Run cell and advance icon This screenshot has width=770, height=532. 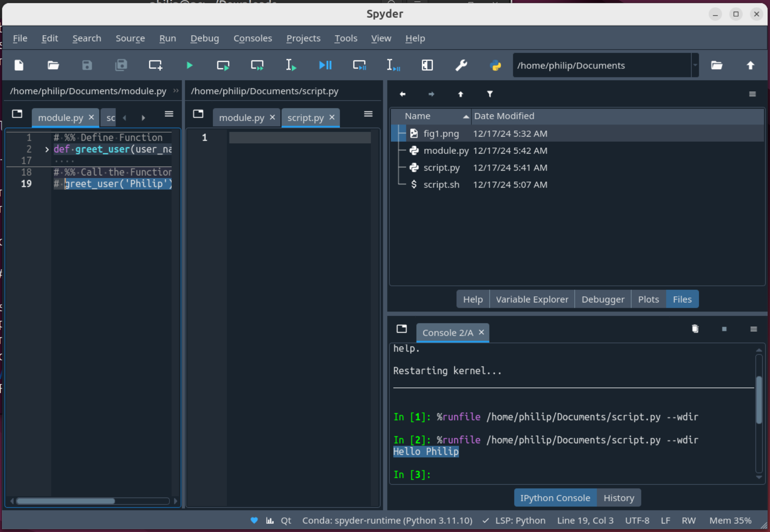[257, 65]
